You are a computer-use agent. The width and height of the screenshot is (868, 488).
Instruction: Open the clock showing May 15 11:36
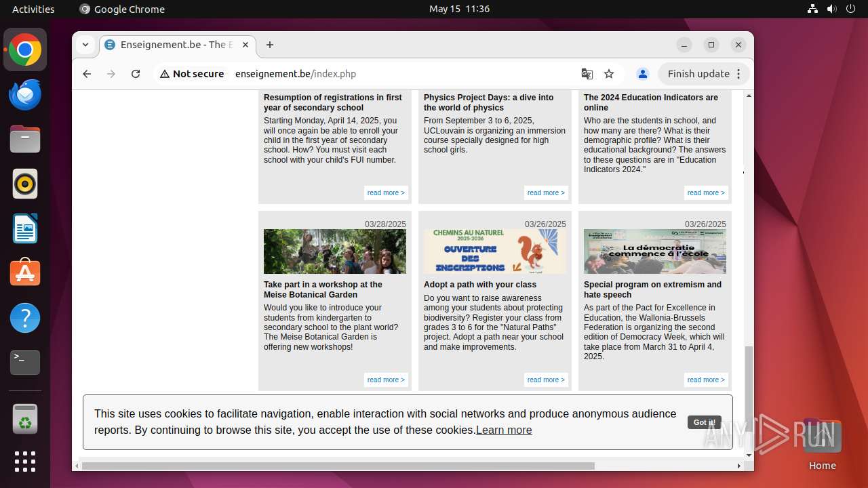(x=459, y=9)
